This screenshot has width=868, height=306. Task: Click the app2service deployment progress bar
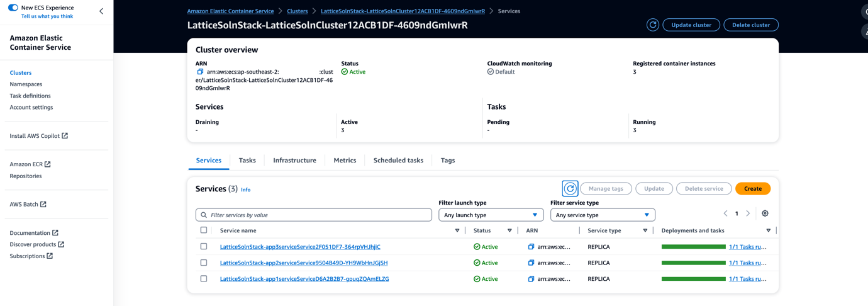(694, 263)
